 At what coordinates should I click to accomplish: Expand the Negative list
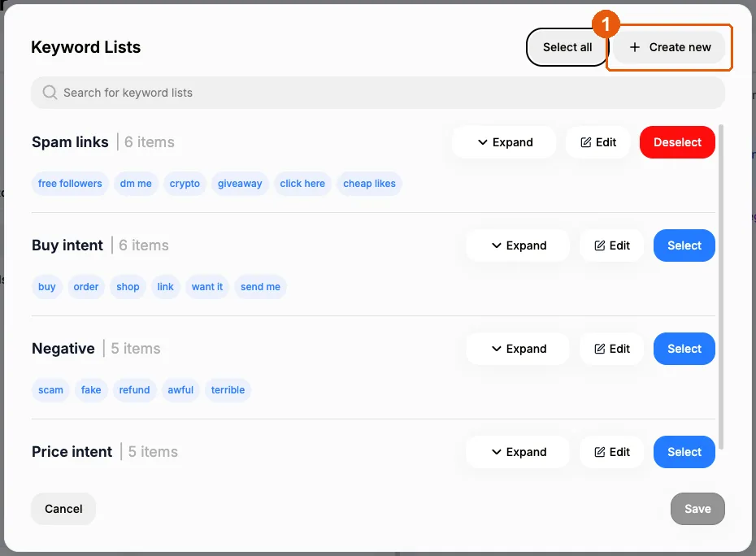[x=518, y=349]
